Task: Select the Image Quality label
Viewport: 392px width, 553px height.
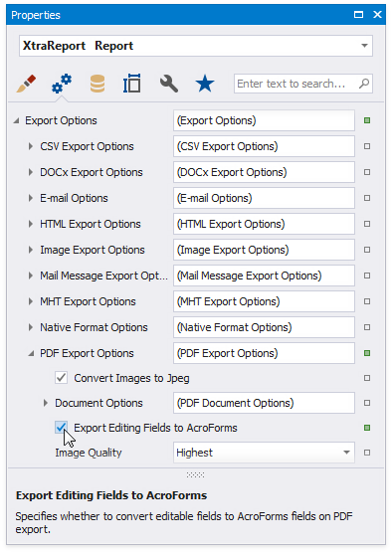Action: (x=89, y=453)
